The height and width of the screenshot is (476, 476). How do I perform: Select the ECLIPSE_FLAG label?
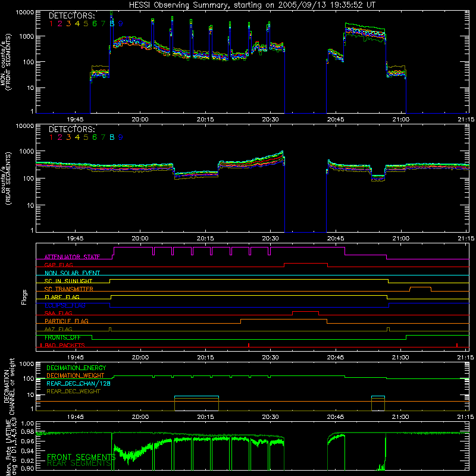[65, 305]
